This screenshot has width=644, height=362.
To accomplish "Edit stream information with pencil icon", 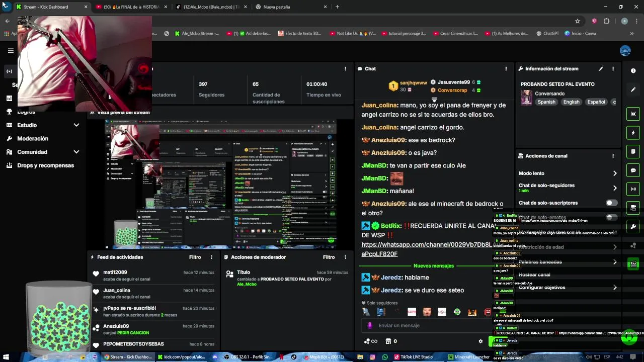I will (x=601, y=69).
